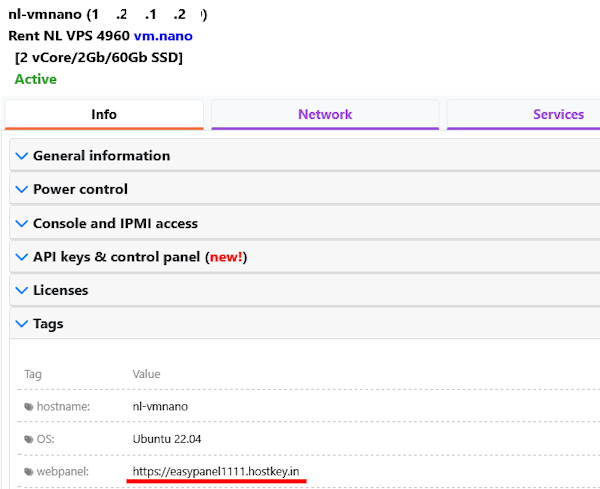Viewport: 600px width, 489px height.
Task: Switch to the Info tab
Action: (104, 114)
